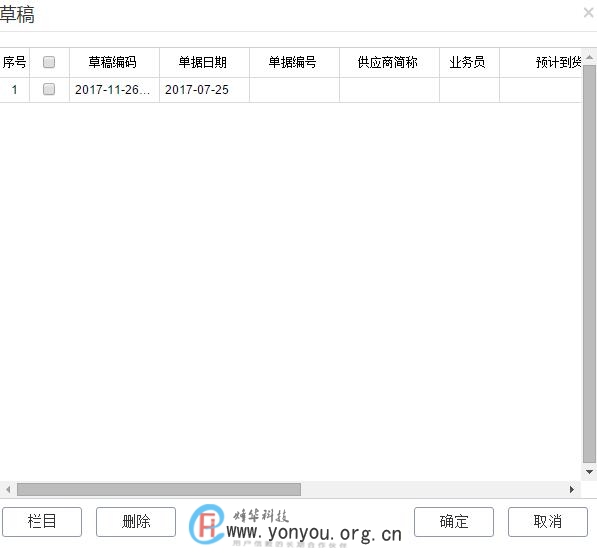Screen dimensions: 597x553
Task: Click the vertical scrollbar thumb
Action: click(589, 264)
